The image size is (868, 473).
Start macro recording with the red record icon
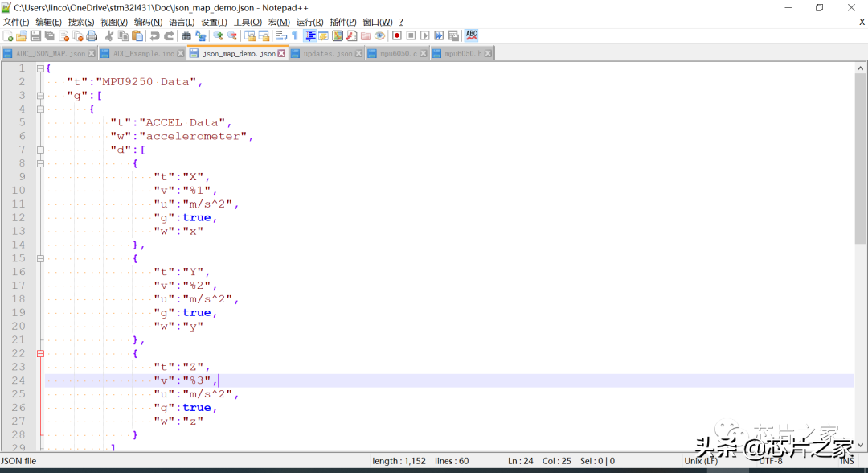(396, 36)
